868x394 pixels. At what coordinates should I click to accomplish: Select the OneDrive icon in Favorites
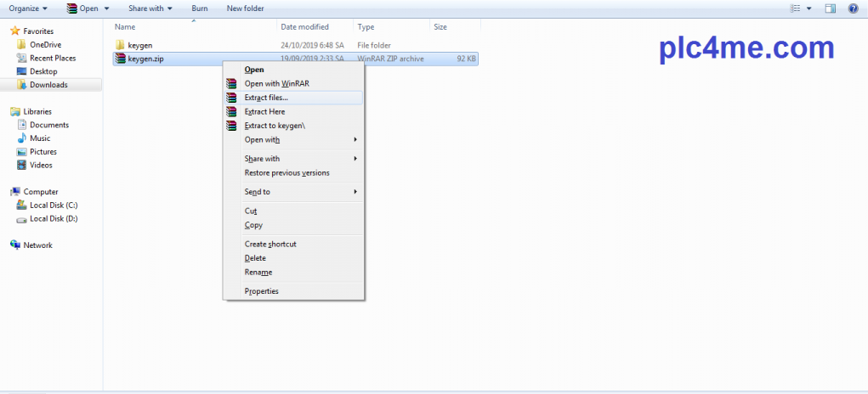tap(21, 44)
